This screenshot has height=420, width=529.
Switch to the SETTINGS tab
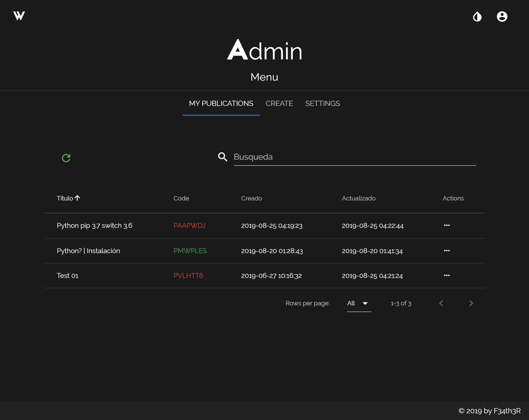[x=322, y=104]
